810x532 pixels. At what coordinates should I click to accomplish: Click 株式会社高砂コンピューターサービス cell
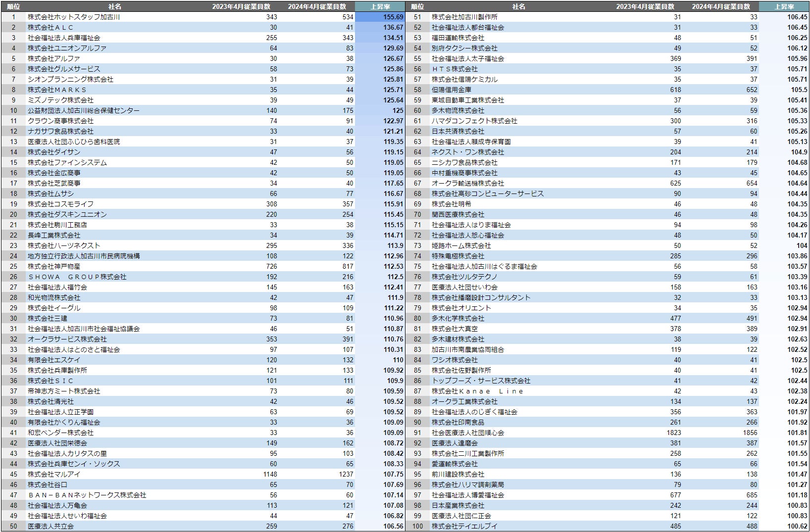[x=488, y=193]
